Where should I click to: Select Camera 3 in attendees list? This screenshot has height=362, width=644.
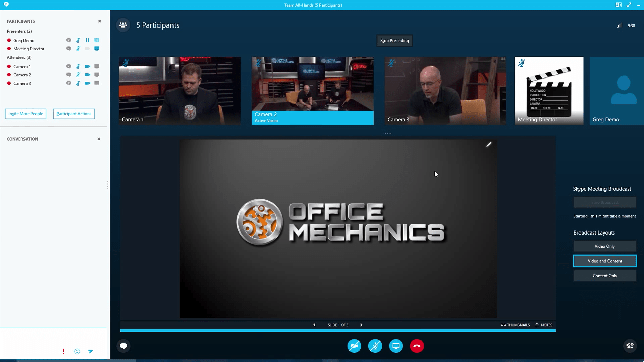click(x=22, y=83)
